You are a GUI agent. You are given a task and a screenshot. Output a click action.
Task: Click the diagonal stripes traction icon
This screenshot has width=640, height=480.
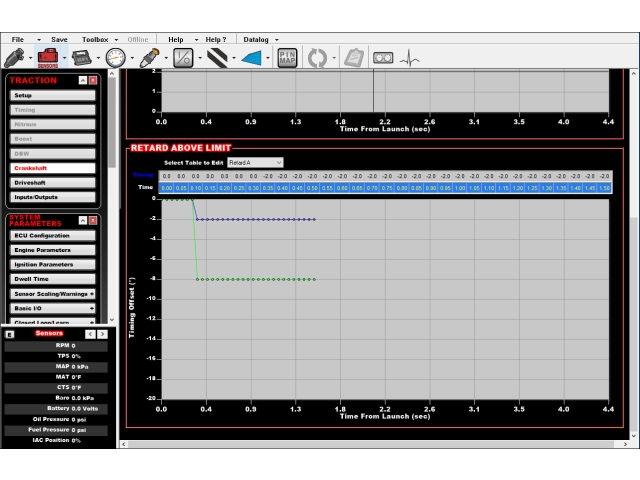coord(217,58)
